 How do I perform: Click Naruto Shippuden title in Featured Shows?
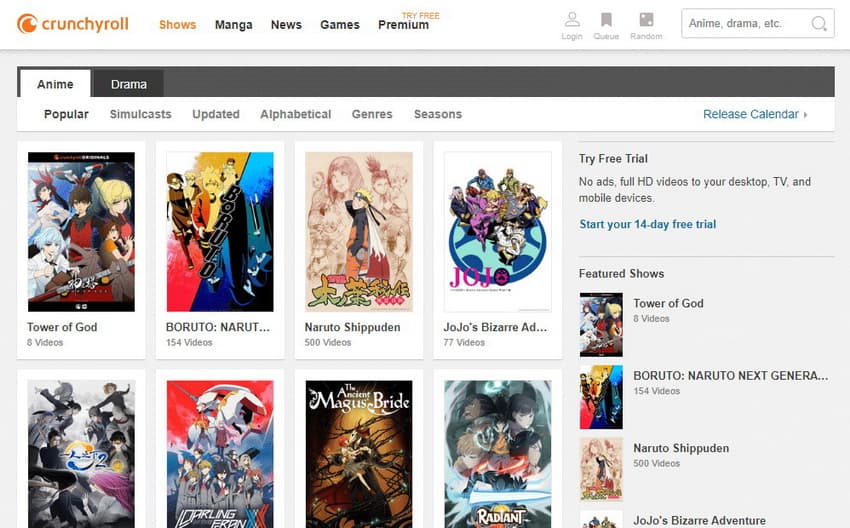(x=681, y=448)
